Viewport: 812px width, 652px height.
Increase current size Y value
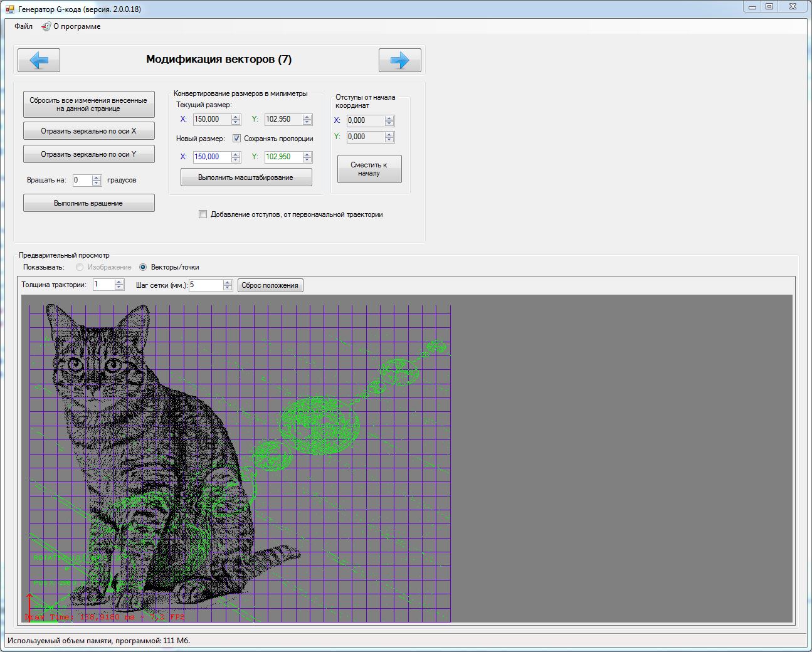tap(307, 117)
